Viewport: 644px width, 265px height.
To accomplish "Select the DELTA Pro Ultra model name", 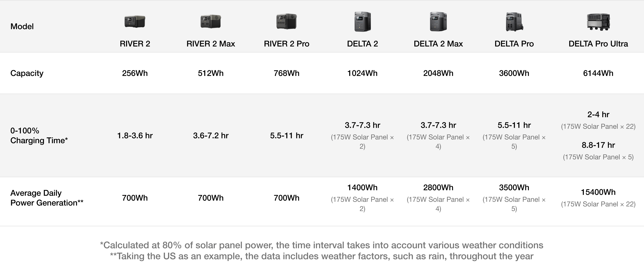I will click(598, 44).
